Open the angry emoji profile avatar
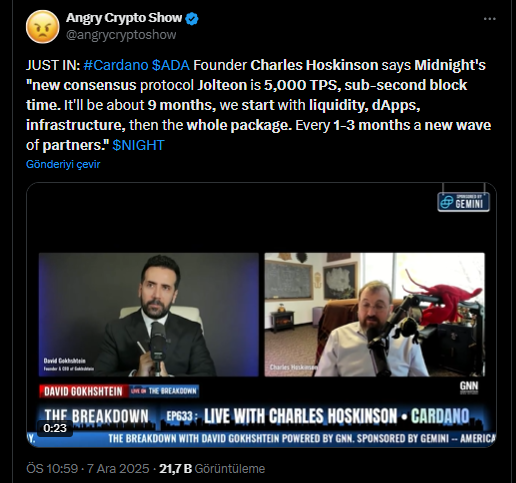 pyautogui.click(x=43, y=27)
